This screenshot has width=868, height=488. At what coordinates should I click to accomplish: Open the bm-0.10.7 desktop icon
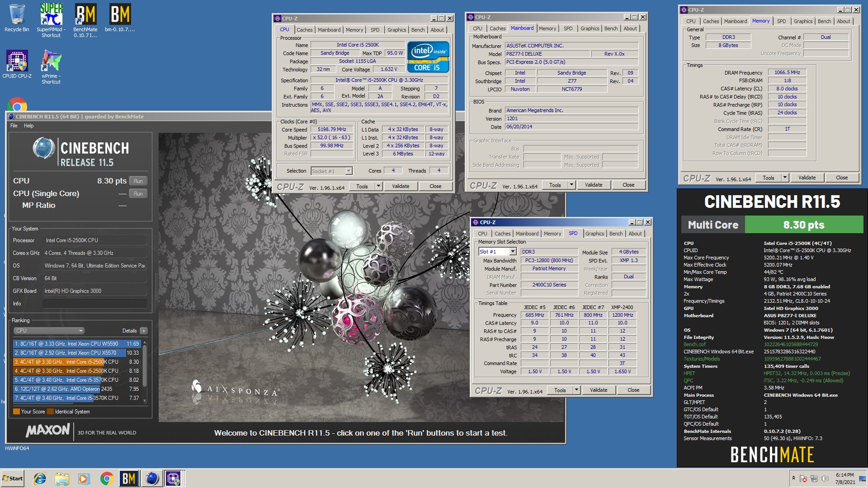(120, 18)
